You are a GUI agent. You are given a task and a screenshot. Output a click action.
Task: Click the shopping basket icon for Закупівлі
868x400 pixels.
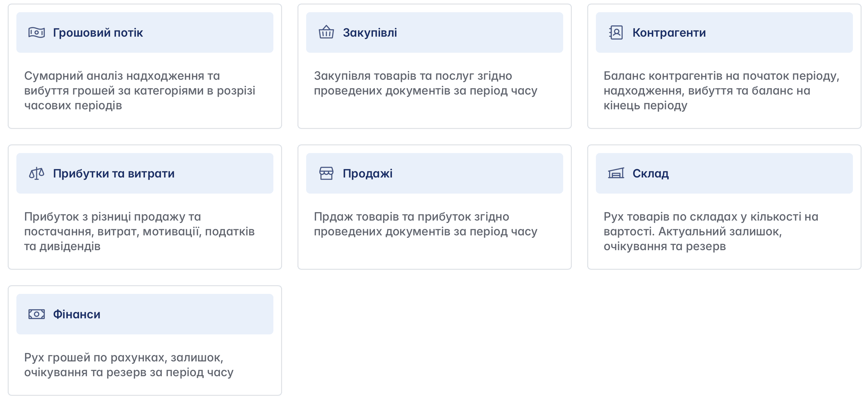(326, 33)
